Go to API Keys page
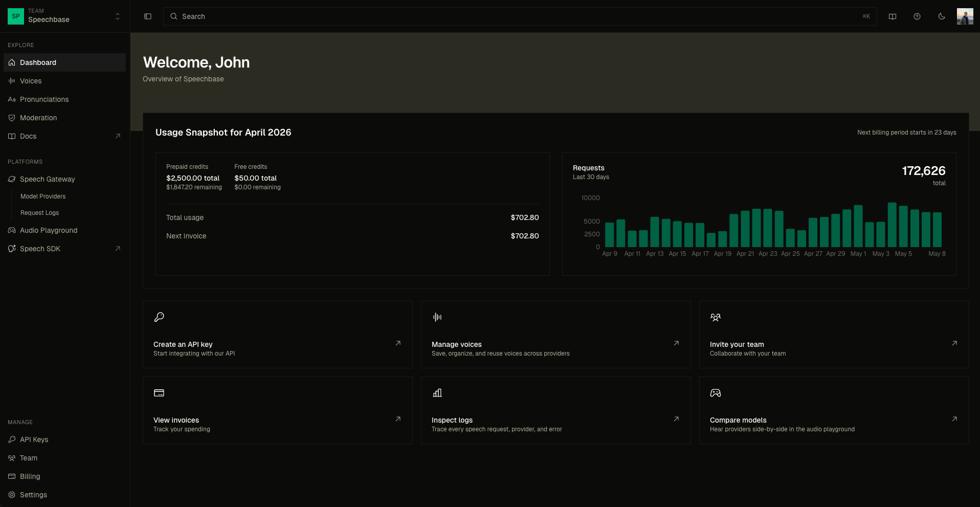 64,439
